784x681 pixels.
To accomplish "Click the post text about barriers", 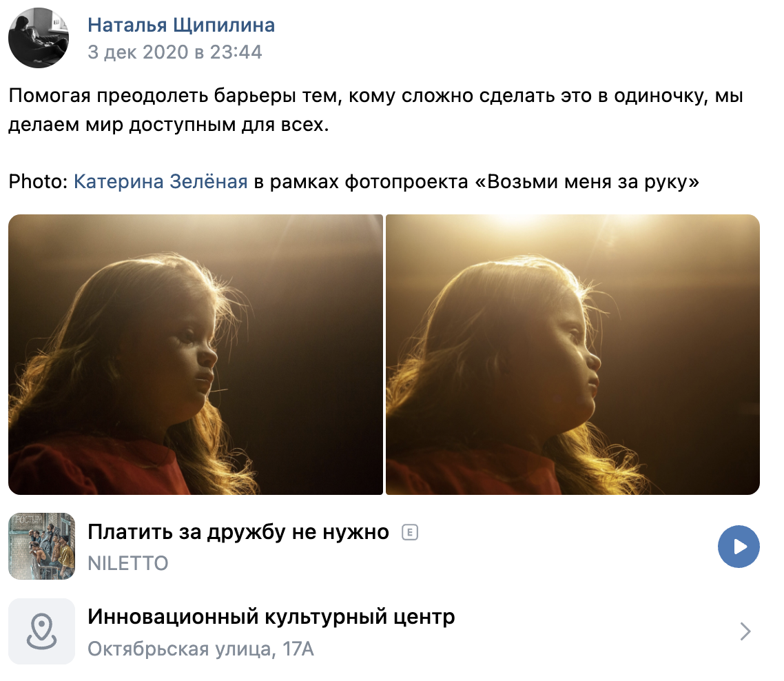I will point(376,110).
